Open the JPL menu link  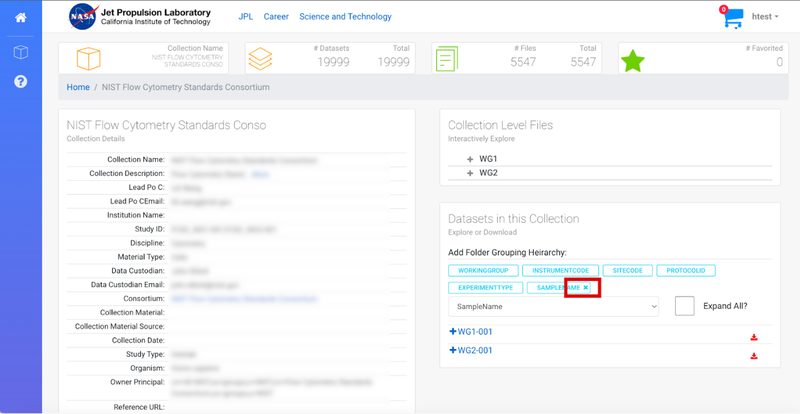tap(245, 16)
